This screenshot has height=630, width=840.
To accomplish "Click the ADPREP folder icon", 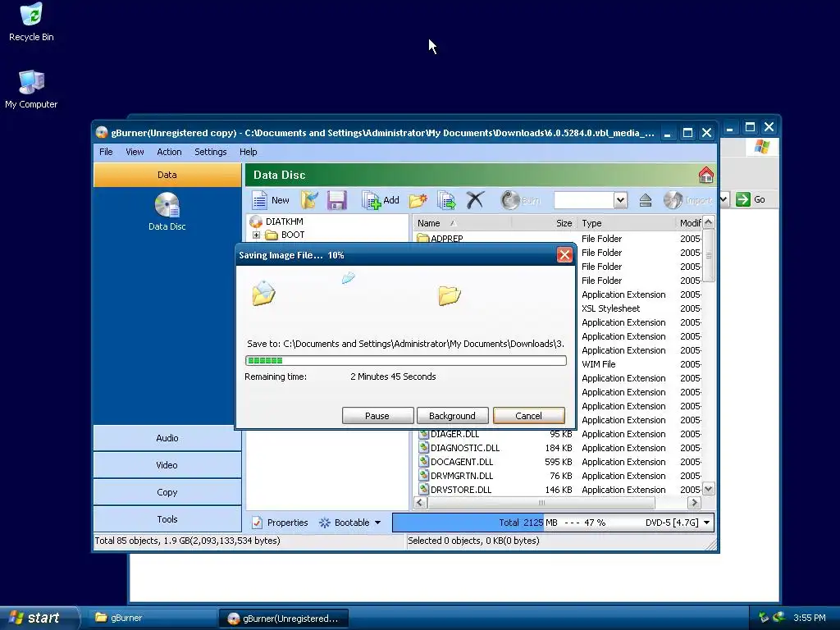I will click(x=423, y=238).
